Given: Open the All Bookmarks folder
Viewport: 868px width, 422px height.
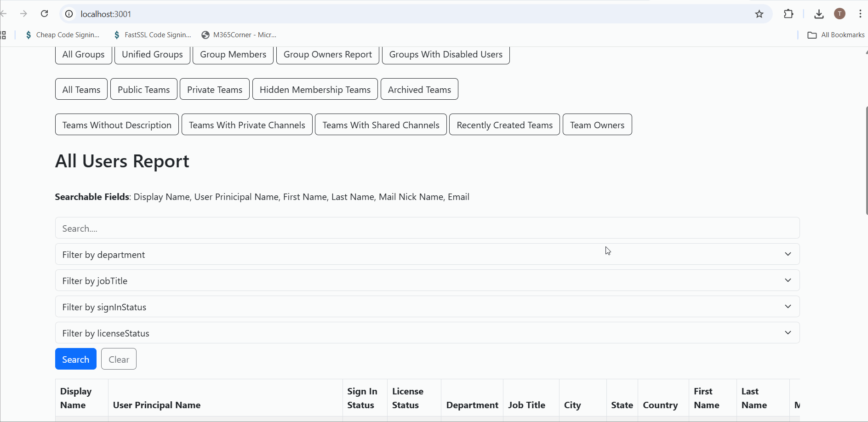Looking at the screenshot, I should point(836,35).
